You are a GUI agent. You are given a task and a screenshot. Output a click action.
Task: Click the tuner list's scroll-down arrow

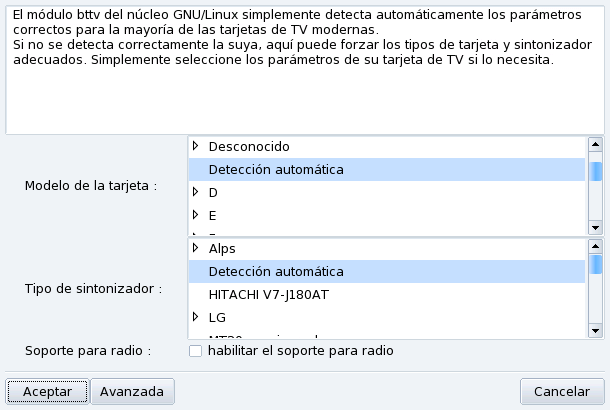tap(596, 329)
